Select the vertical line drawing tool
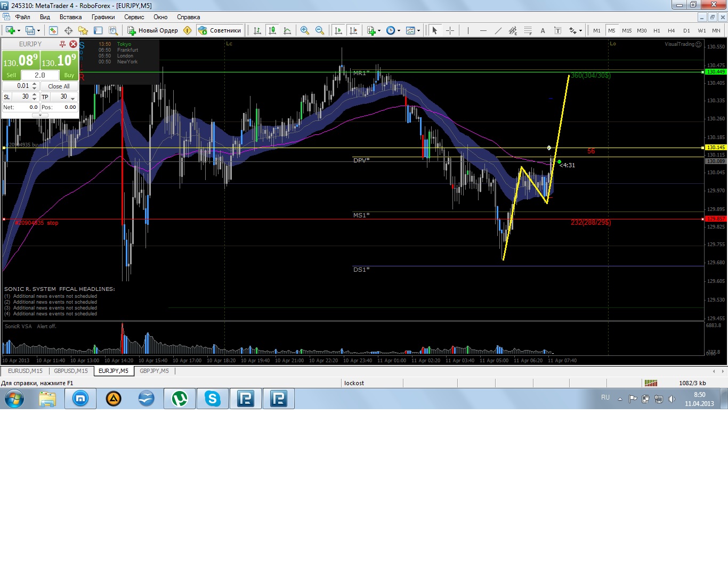 (x=468, y=30)
